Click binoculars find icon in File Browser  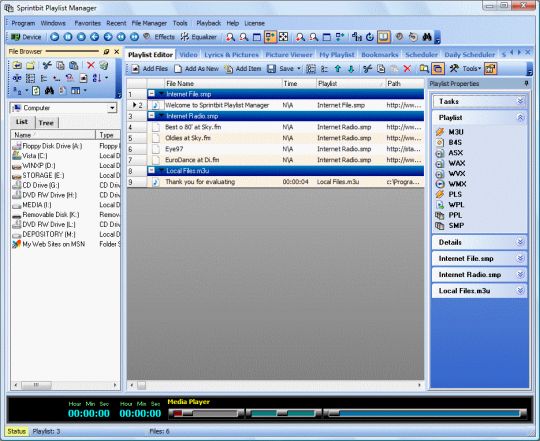tap(49, 91)
